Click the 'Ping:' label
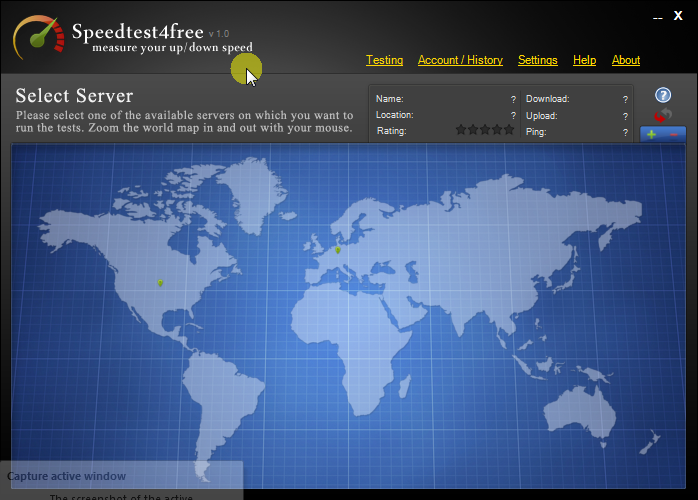Viewport: 698px width, 500px height. pyautogui.click(x=536, y=132)
